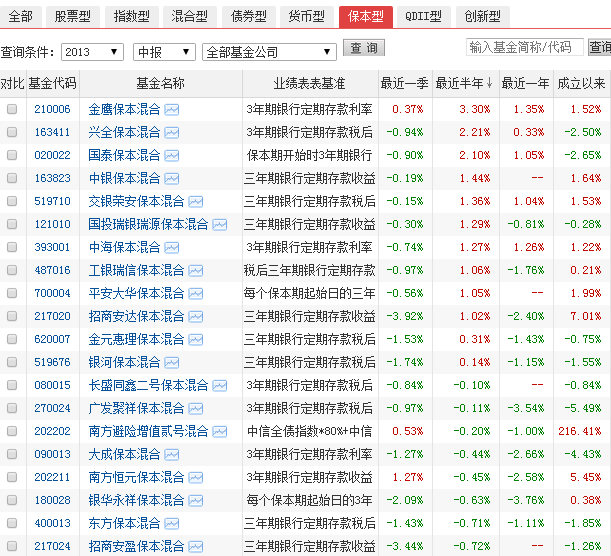Go to the 债券型 tab
Screen dimensions: 611x556
pos(249,17)
